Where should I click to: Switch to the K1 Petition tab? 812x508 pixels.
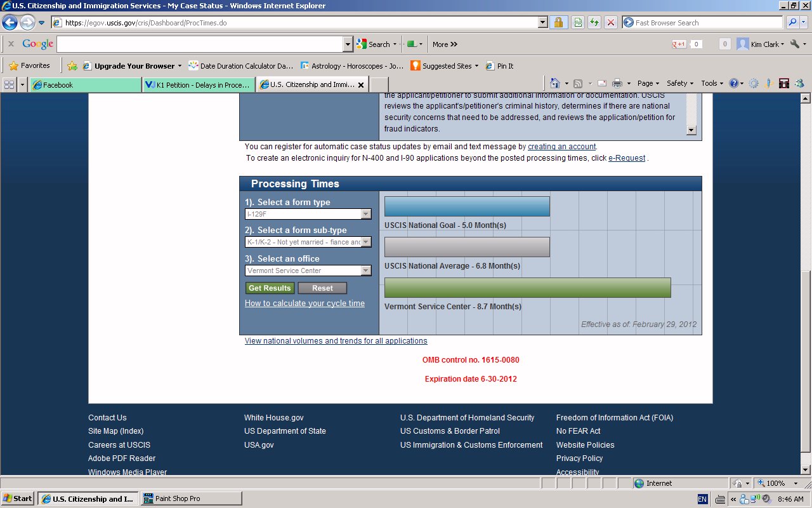(x=199, y=84)
